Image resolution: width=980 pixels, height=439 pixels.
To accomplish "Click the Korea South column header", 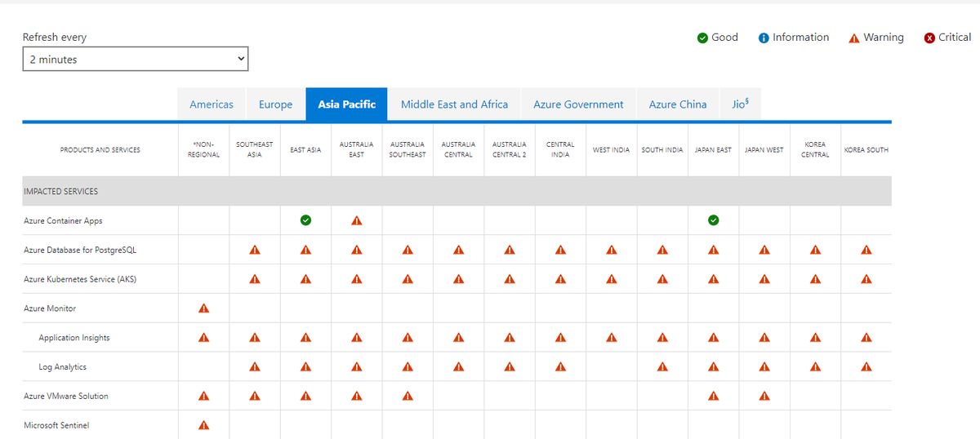I will click(x=866, y=150).
